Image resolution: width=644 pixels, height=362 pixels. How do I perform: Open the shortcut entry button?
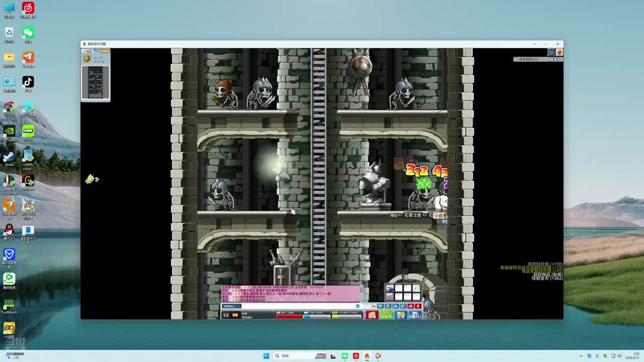point(415,315)
